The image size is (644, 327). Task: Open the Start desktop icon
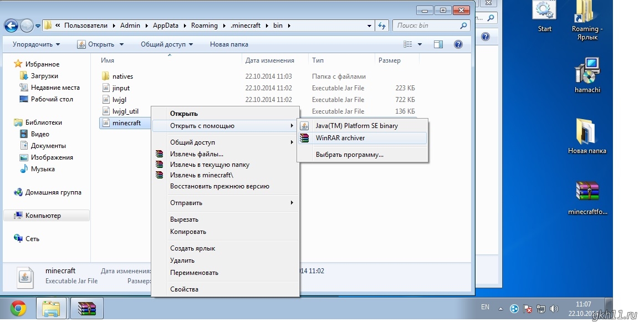click(x=545, y=17)
